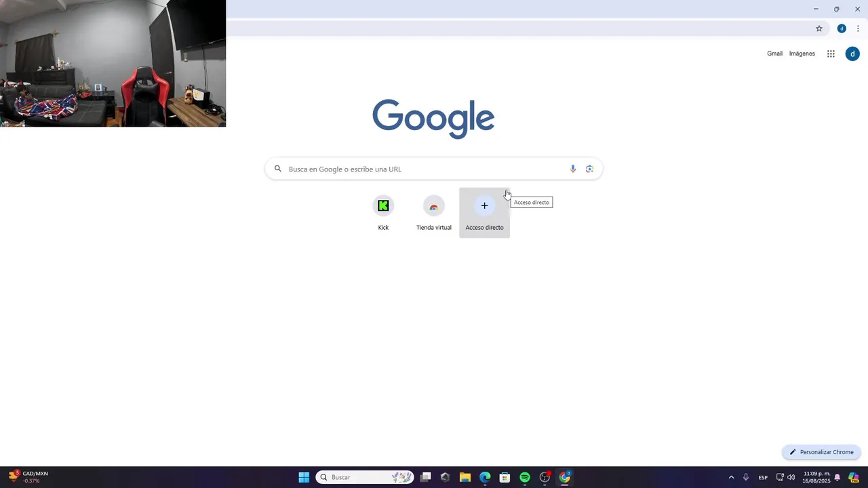868x488 pixels.
Task: Open the Windows Start menu
Action: click(x=304, y=477)
